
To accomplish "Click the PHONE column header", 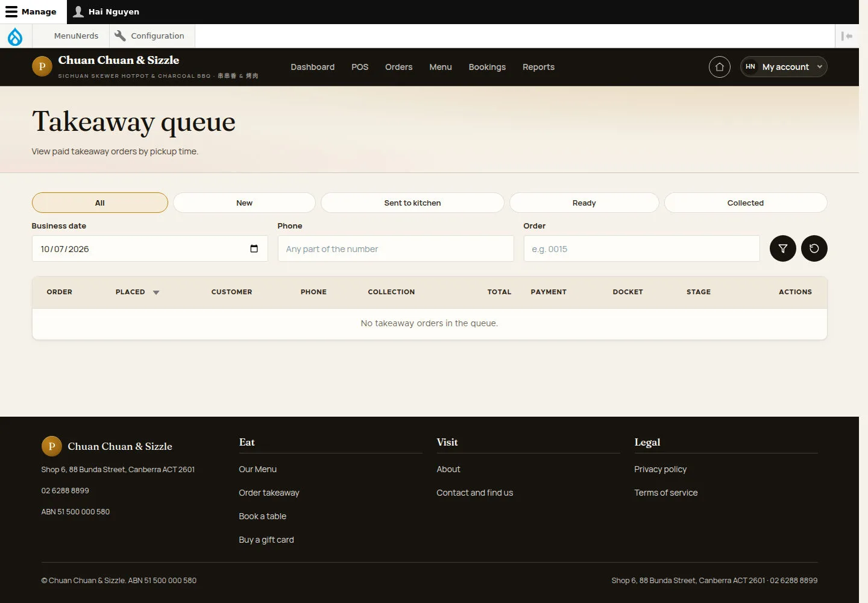I will click(313, 292).
